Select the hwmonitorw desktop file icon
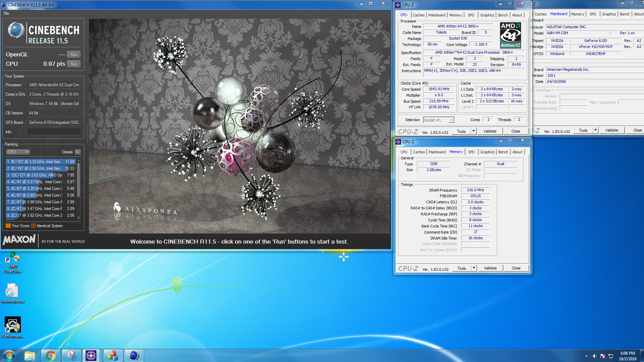 tap(13, 293)
